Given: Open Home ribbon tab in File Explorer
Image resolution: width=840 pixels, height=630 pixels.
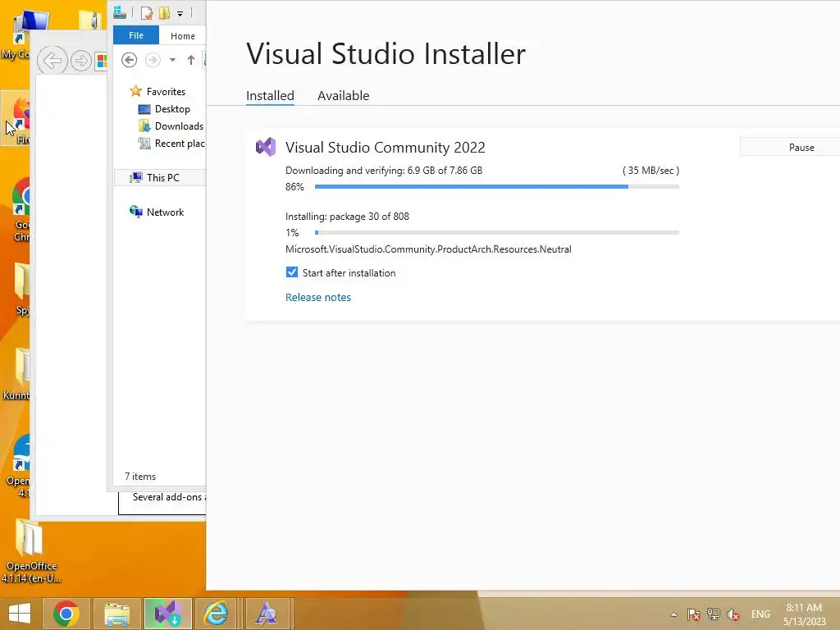Looking at the screenshot, I should click(183, 36).
